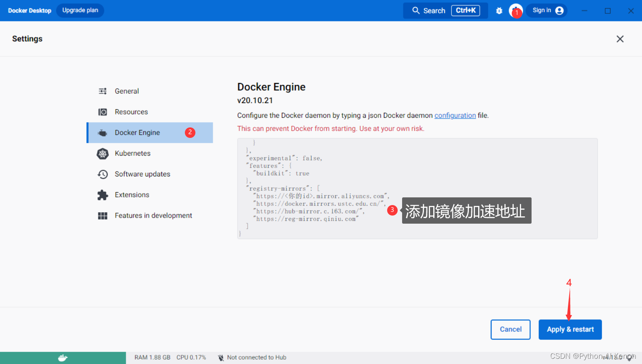Viewport: 642px width, 364px height.
Task: Click Apply & restart button
Action: pyautogui.click(x=570, y=330)
